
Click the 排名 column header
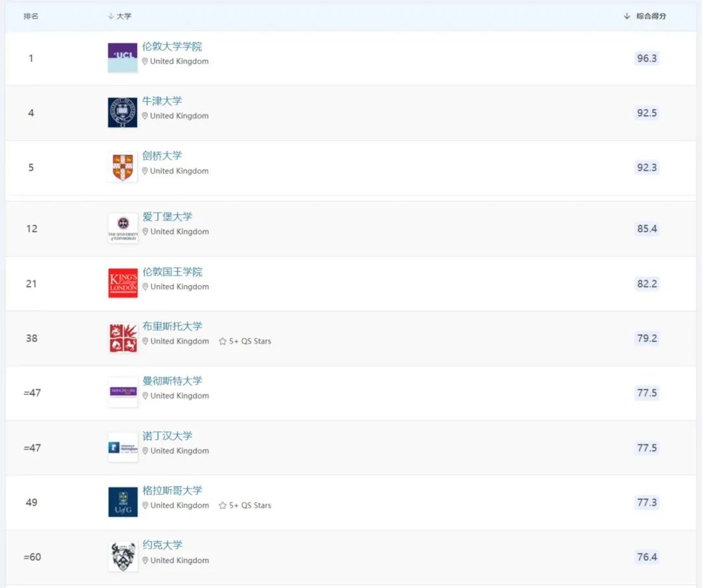[x=31, y=16]
